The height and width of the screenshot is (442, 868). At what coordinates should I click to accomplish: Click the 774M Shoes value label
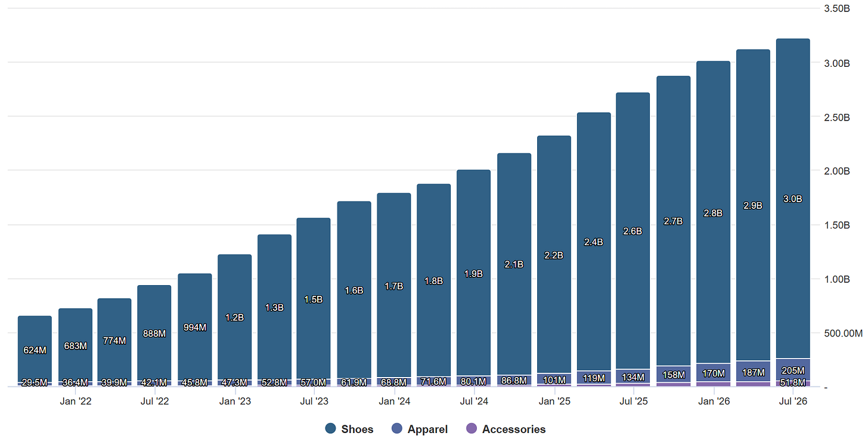[x=114, y=341]
